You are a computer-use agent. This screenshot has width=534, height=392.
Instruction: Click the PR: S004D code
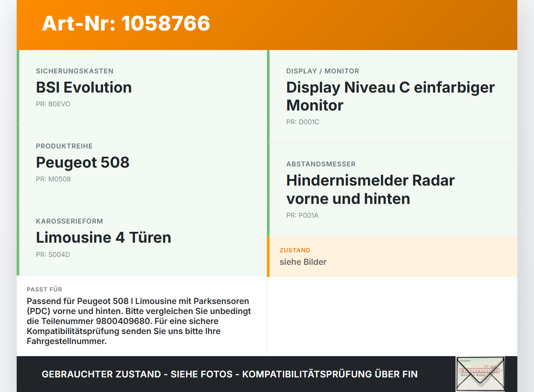[x=53, y=254]
